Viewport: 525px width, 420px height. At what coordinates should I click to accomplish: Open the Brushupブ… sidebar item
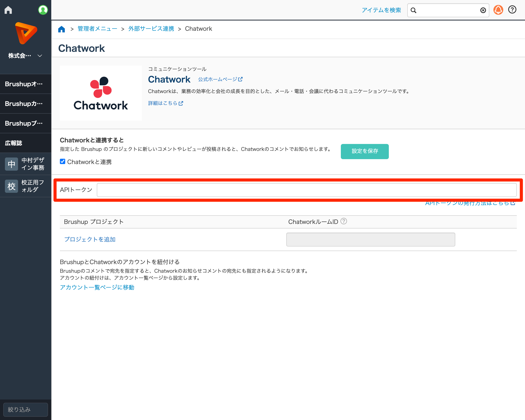coord(26,123)
